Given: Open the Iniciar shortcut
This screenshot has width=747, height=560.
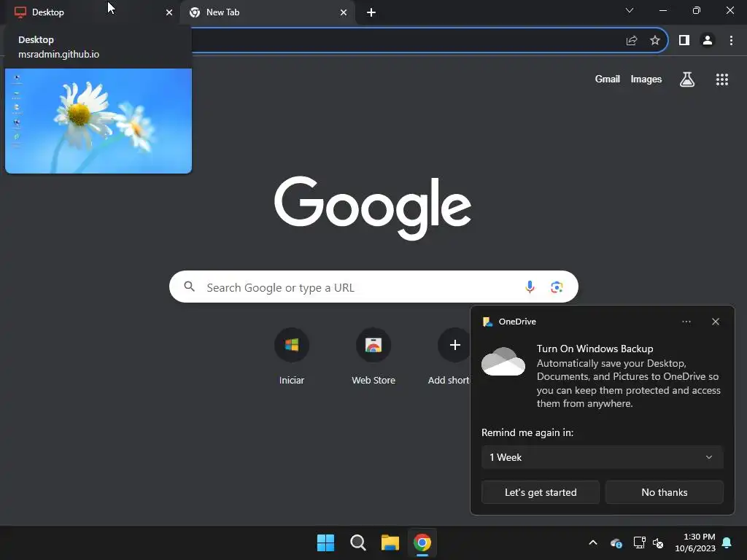Looking at the screenshot, I should pyautogui.click(x=292, y=357).
